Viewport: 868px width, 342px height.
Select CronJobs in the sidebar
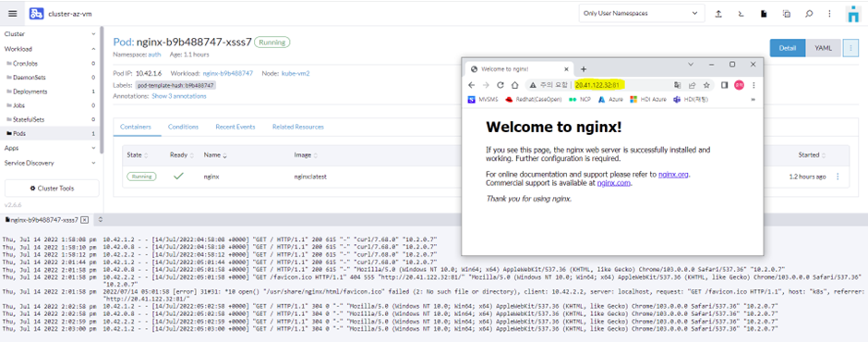(50, 63)
